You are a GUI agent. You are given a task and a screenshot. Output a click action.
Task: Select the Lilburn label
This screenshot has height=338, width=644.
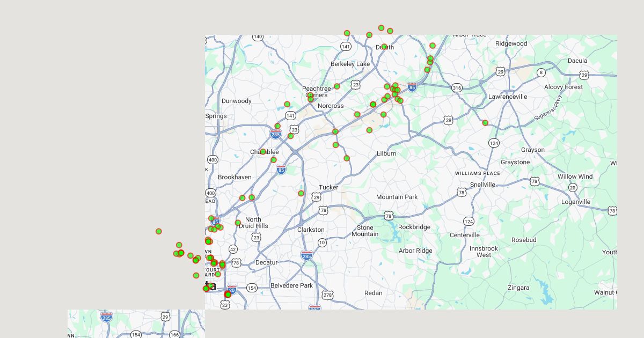[386, 153]
